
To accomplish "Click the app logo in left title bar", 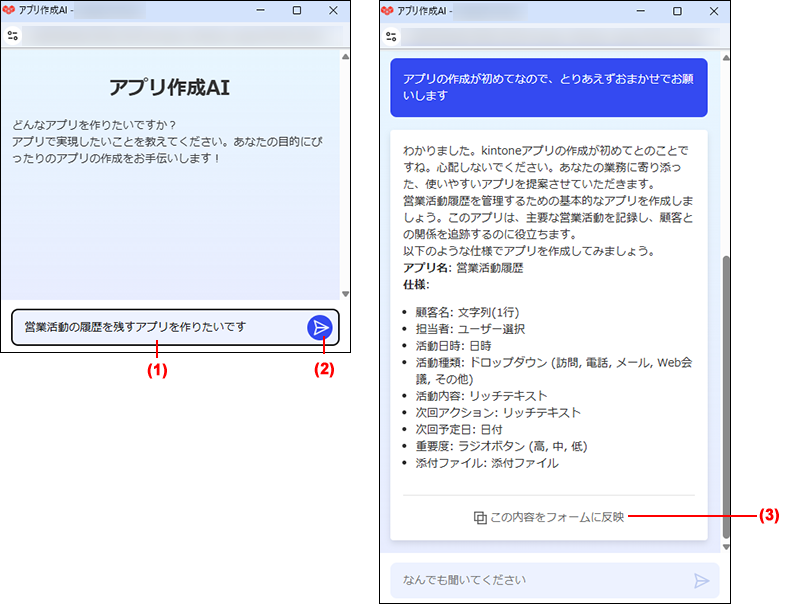I will tap(9, 10).
